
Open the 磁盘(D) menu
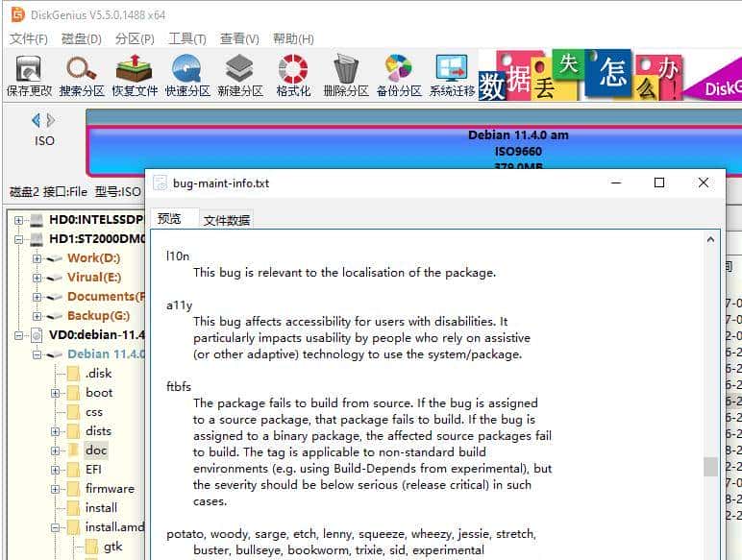tap(82, 38)
